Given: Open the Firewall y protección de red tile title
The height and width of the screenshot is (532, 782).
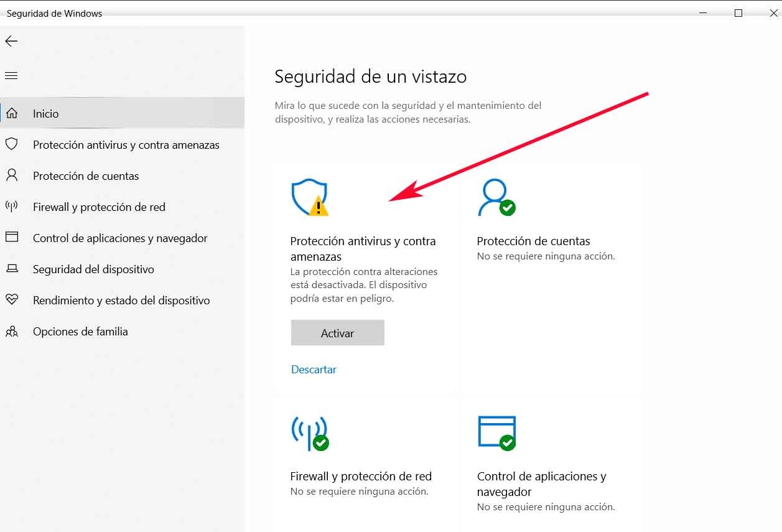Looking at the screenshot, I should click(361, 476).
